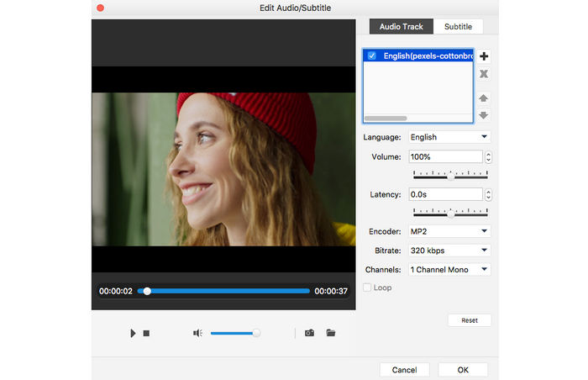Confirm with the OK button
Image resolution: width=588 pixels, height=380 pixels.
tap(463, 370)
